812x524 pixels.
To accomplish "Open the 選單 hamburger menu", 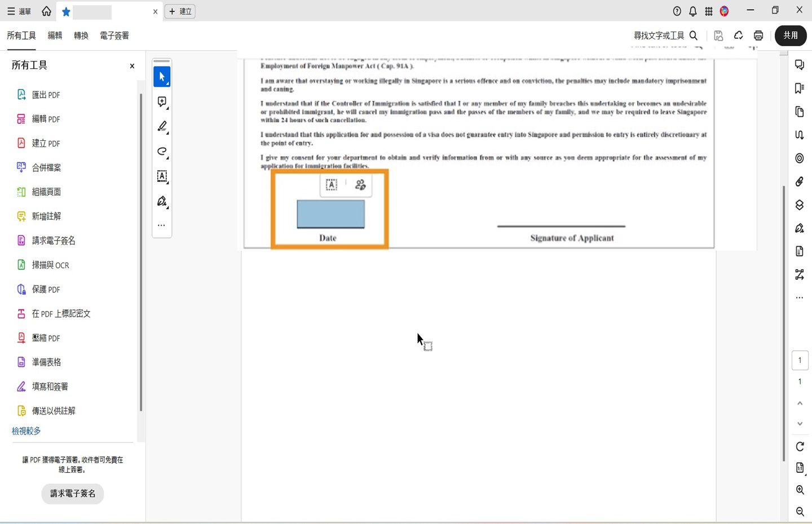I will point(19,11).
